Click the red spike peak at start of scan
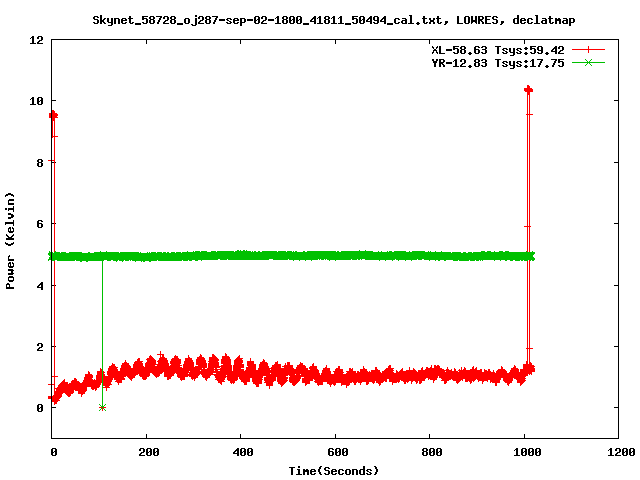Screen dimensions: 640x480 click(53, 116)
